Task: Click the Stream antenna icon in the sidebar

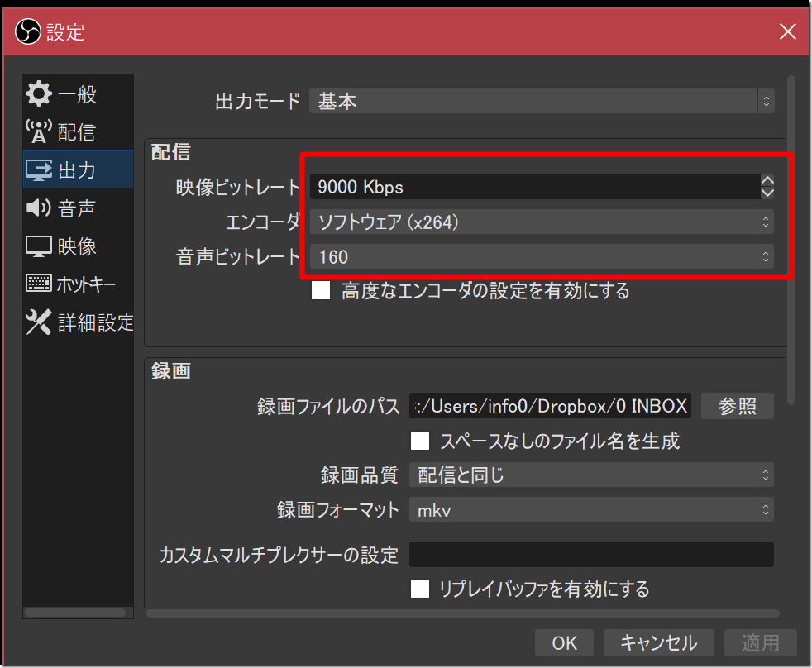Action: point(39,131)
